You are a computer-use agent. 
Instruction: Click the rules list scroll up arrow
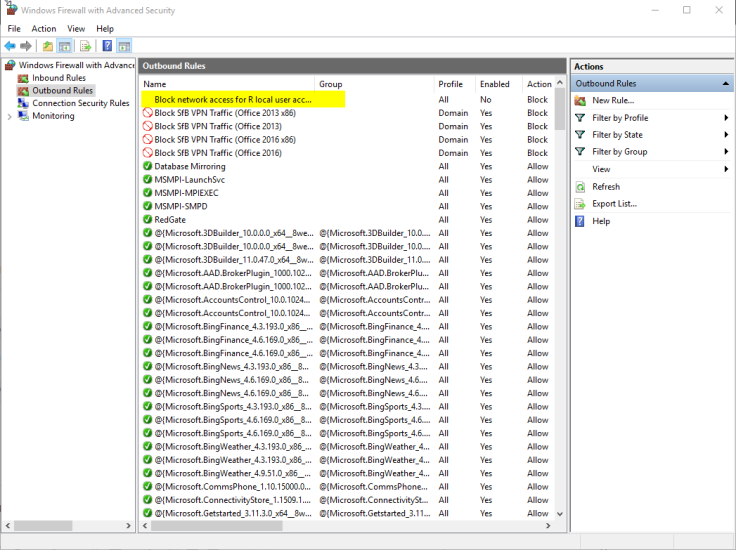pyautogui.click(x=560, y=83)
